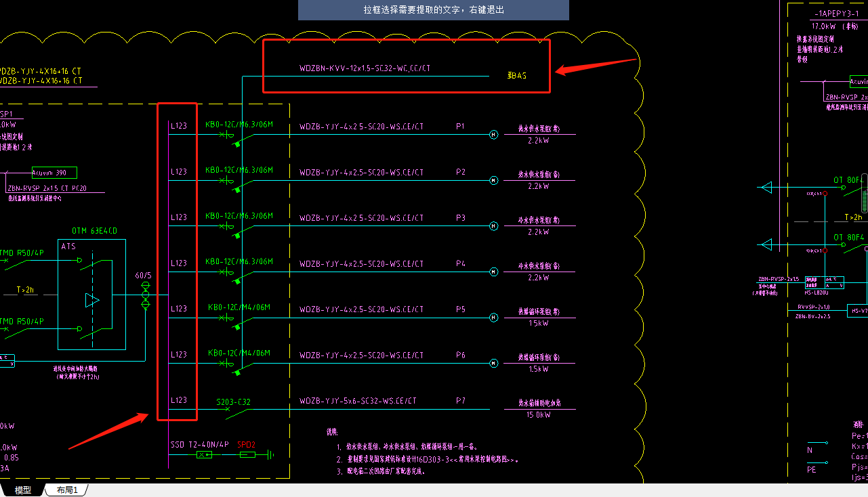
Task: Select the red SPD2 label
Action: coord(247,445)
